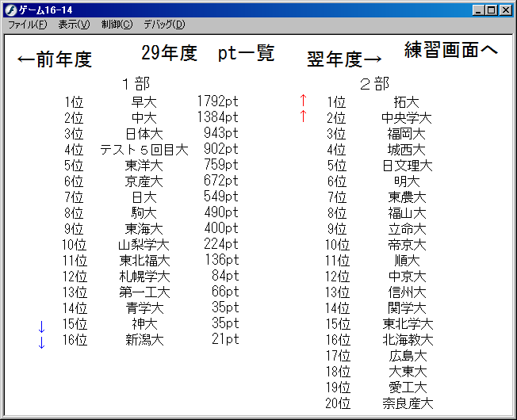Click 練習画面へ to return to practice
Viewport: 517px width, 420px height.
451,50
